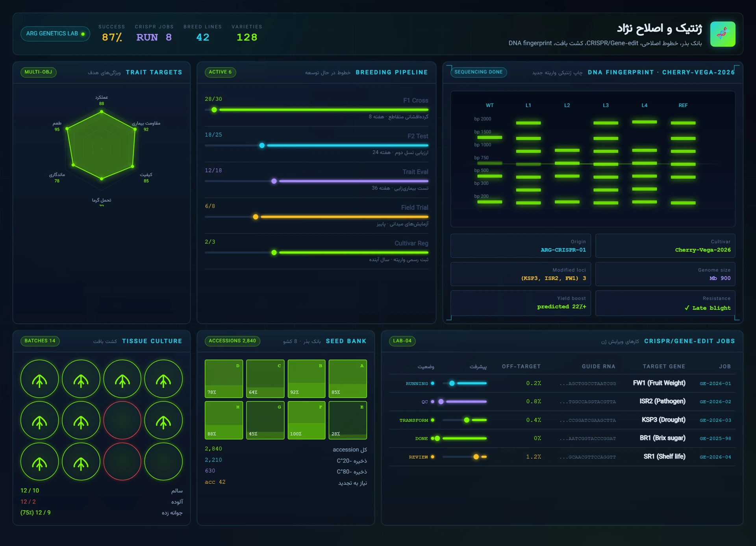
Task: Click the LAB-04 badge
Action: [402, 341]
